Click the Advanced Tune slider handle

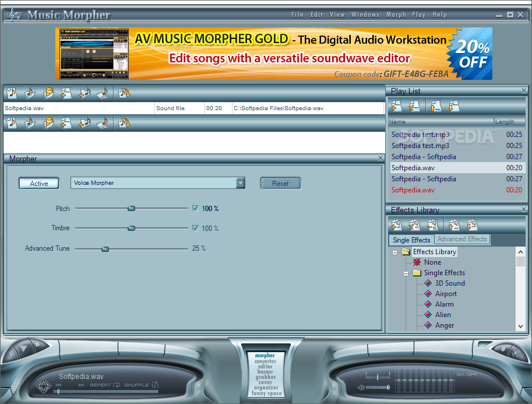pyautogui.click(x=105, y=249)
